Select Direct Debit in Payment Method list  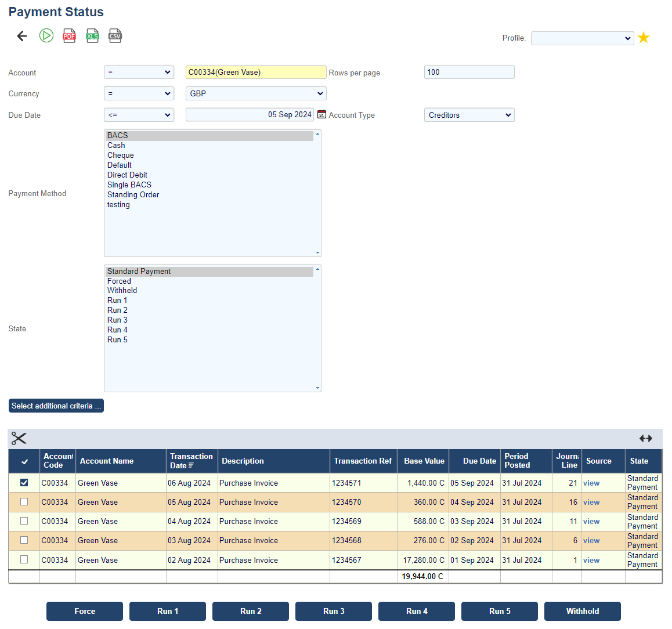[x=127, y=175]
